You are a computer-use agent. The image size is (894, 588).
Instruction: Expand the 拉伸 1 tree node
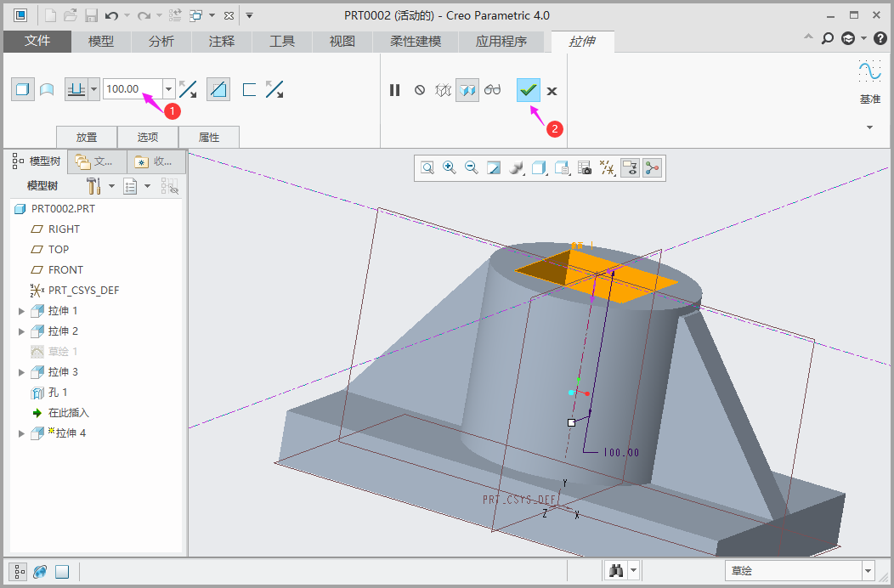point(22,311)
